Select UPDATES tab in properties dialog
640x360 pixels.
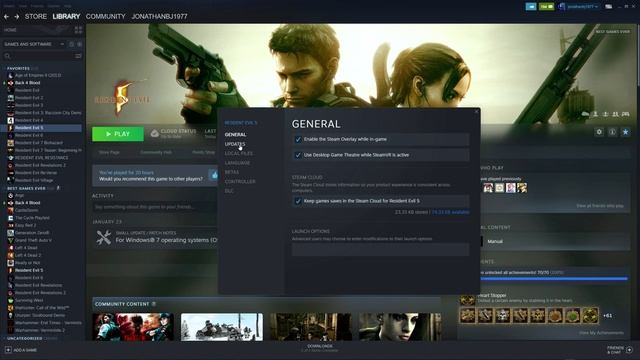pos(235,144)
